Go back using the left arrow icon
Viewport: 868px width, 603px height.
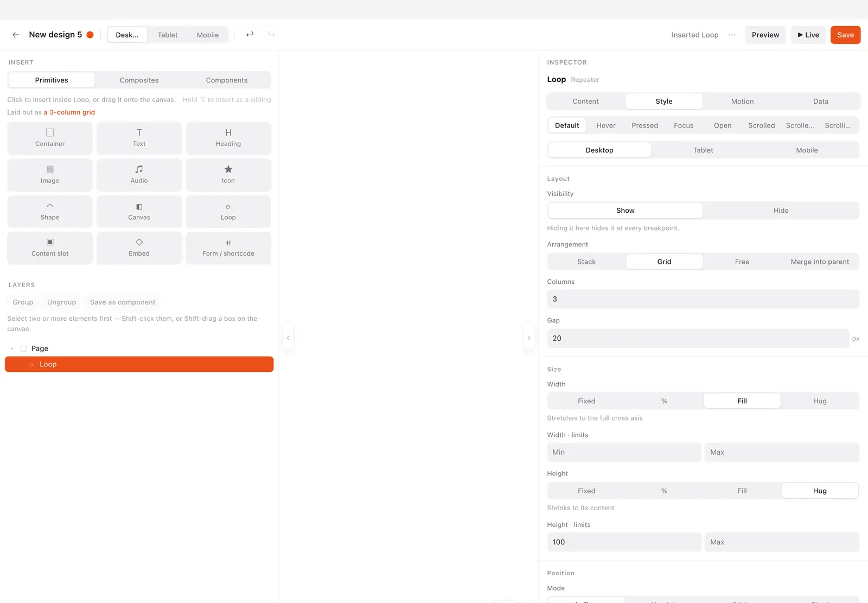[16, 35]
